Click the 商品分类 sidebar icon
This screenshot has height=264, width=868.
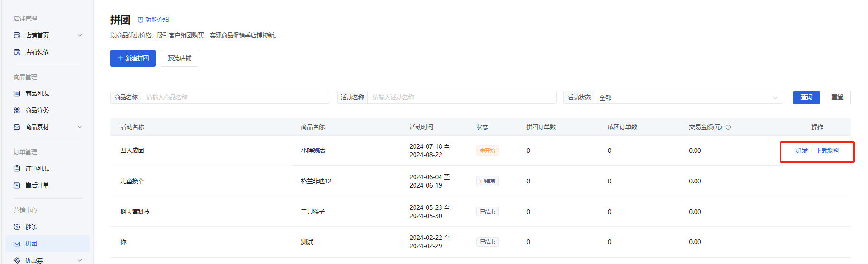(17, 110)
